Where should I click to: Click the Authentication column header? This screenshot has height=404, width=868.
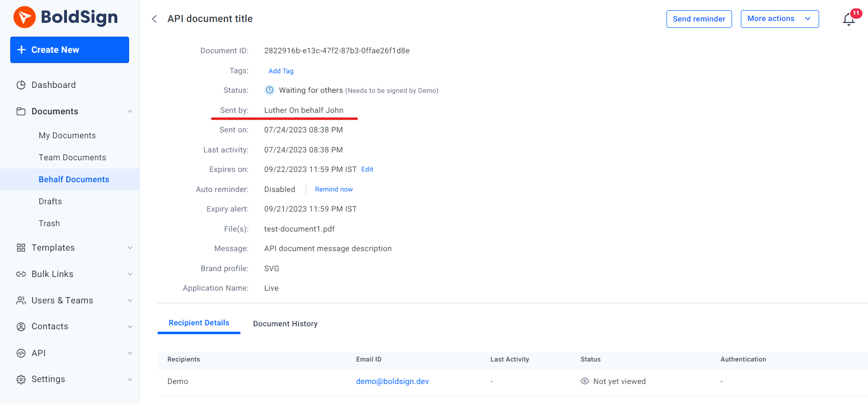tap(743, 360)
